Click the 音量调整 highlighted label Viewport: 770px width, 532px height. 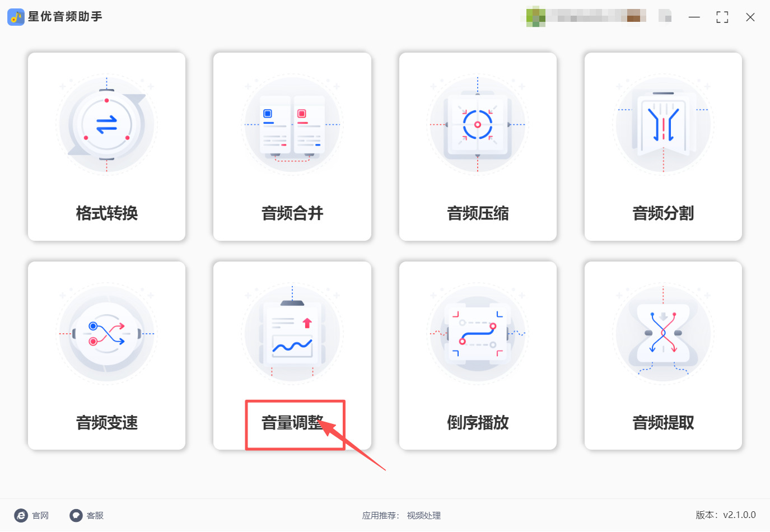pos(292,422)
